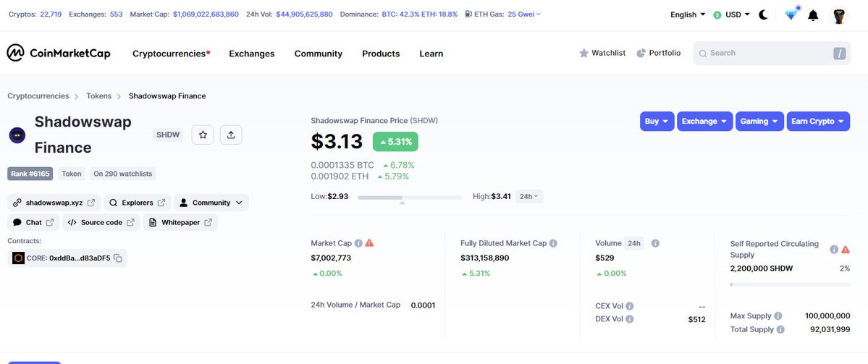Show CEX Vol info icon
Image resolution: width=868 pixels, height=364 pixels.
[629, 306]
